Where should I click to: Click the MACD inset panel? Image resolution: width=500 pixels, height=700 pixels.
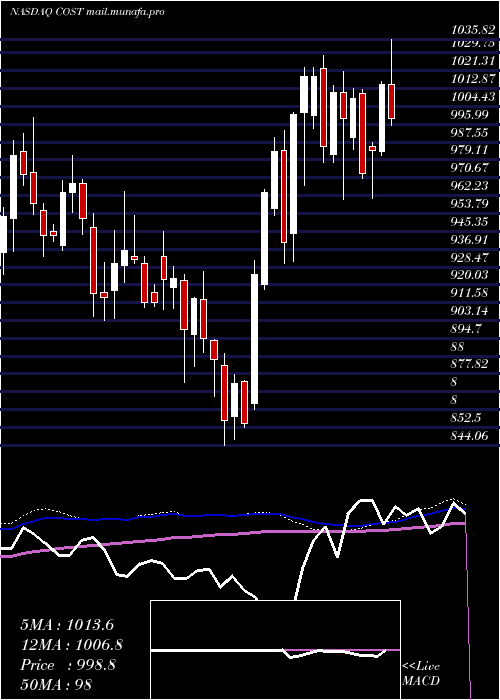tap(275, 650)
